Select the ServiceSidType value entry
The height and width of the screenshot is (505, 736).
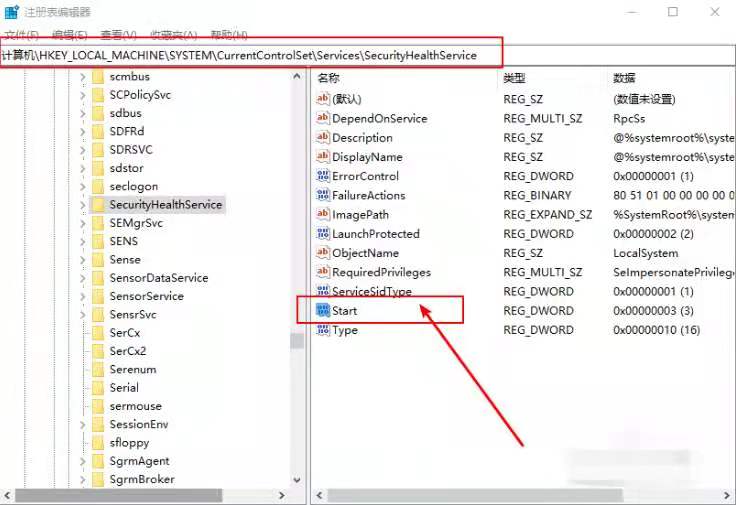click(x=372, y=291)
